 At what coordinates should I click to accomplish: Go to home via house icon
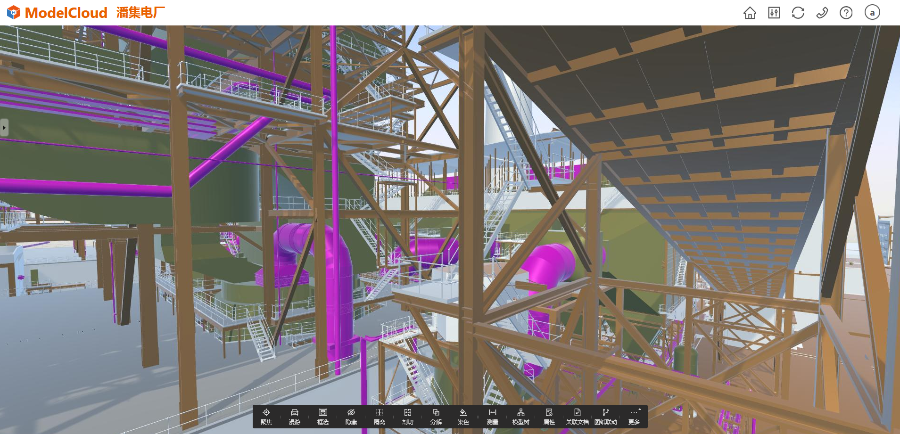pos(750,13)
